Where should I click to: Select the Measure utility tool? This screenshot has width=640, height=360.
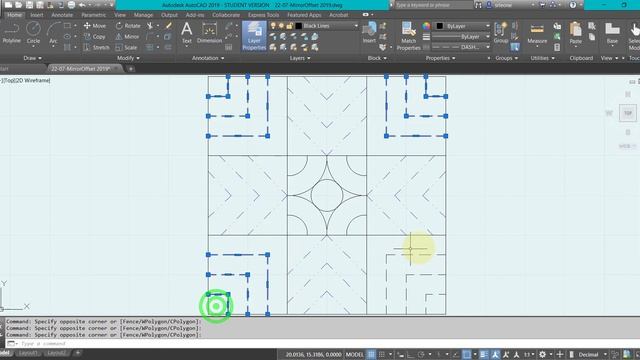pos(537,33)
